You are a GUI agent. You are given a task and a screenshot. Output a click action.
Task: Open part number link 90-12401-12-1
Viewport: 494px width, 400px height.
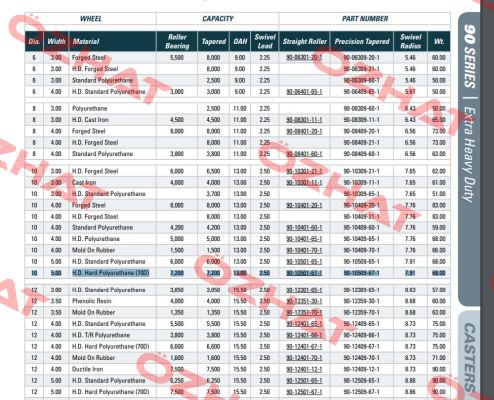[304, 369]
